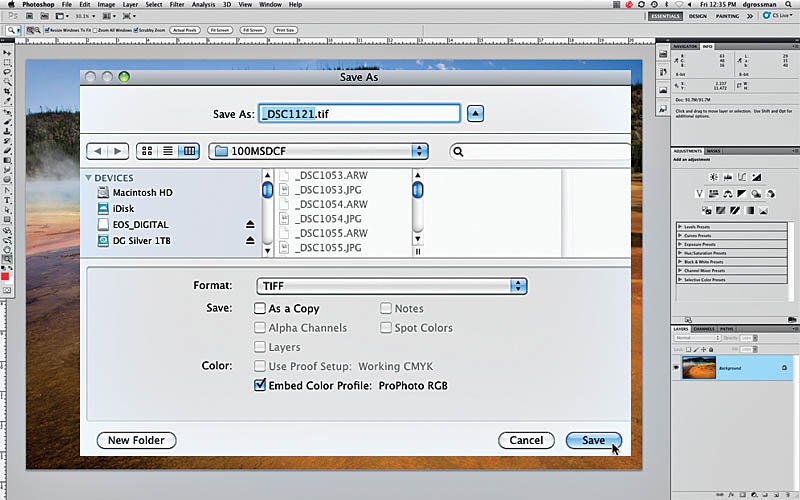The height and width of the screenshot is (500, 800).
Task: Select the Type tool in toolbar
Action: point(7,200)
